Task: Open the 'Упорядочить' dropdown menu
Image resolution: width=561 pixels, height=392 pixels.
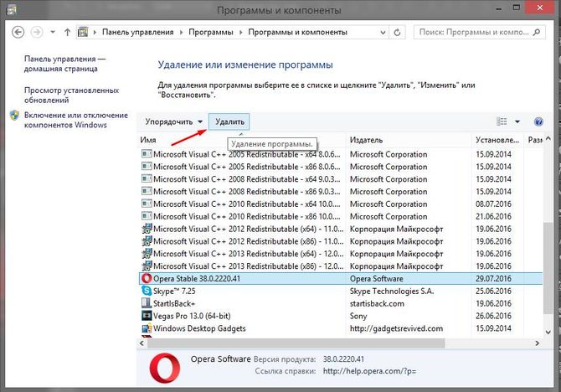Action: (x=174, y=121)
